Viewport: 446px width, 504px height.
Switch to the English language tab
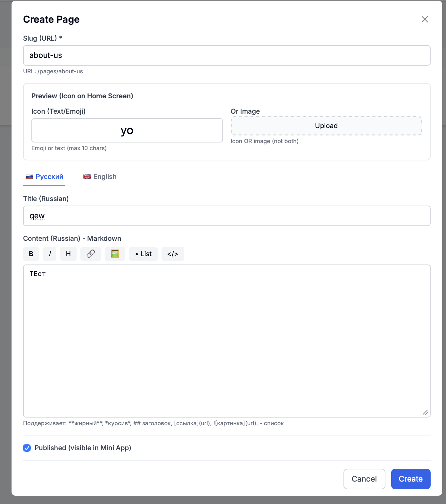click(100, 177)
